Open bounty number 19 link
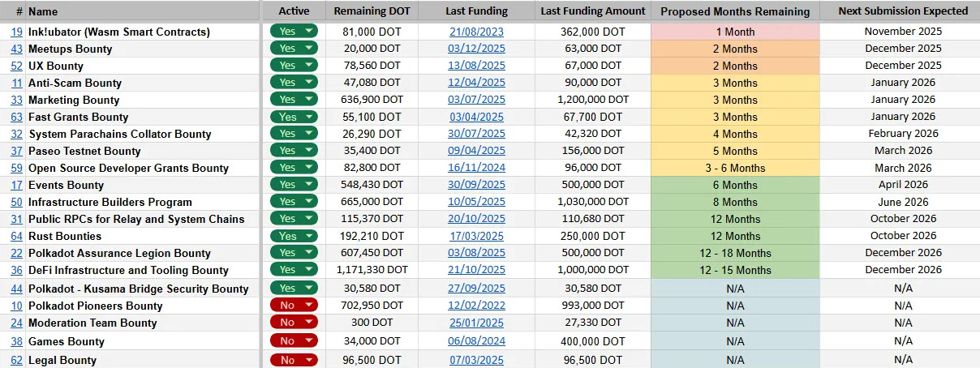 point(16,32)
